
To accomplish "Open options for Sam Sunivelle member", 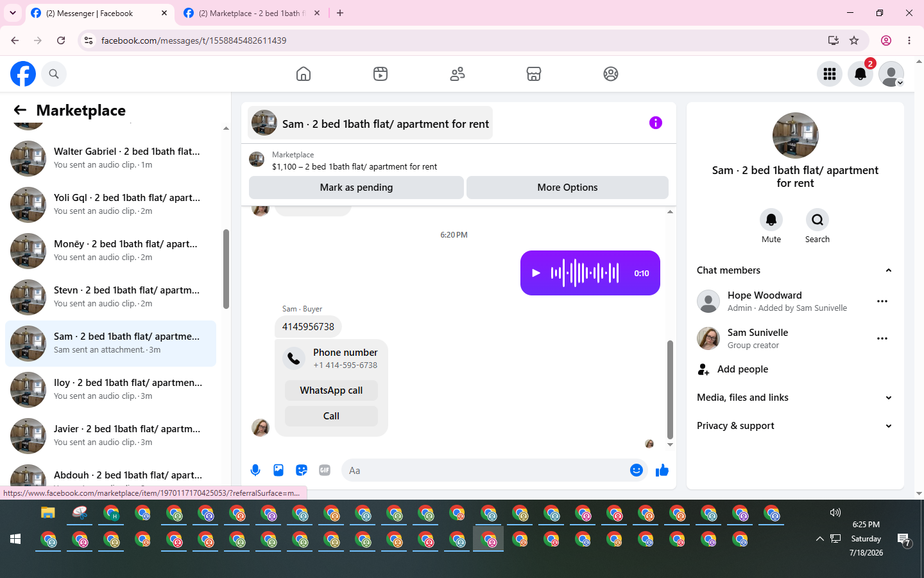I will pyautogui.click(x=882, y=338).
